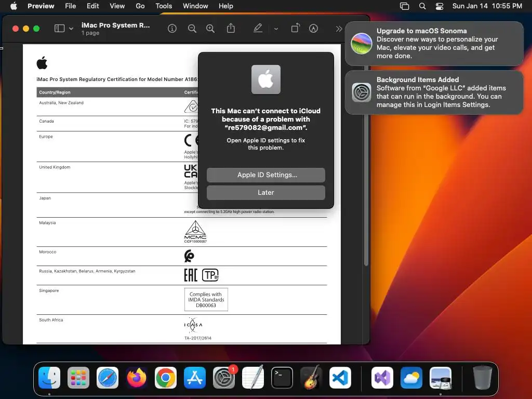Select the Morocco row text
Screen dimensions: 532x399
(x=47, y=252)
